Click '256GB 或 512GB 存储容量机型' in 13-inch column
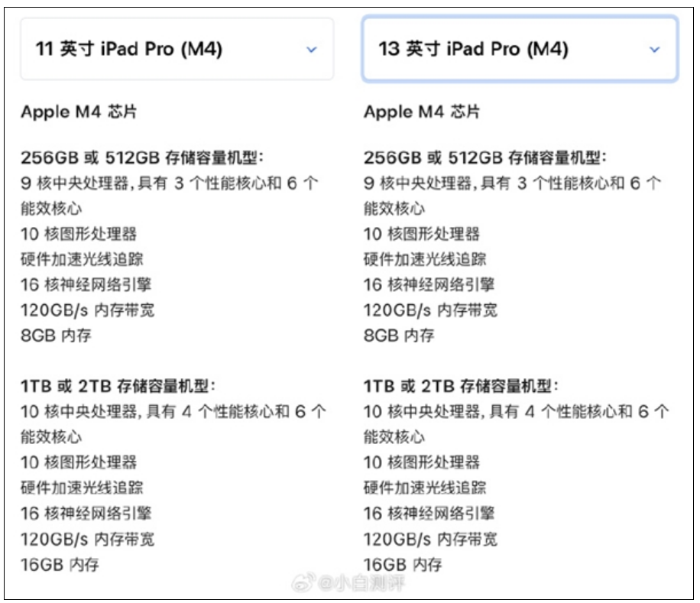The height and width of the screenshot is (603, 700). point(484,157)
